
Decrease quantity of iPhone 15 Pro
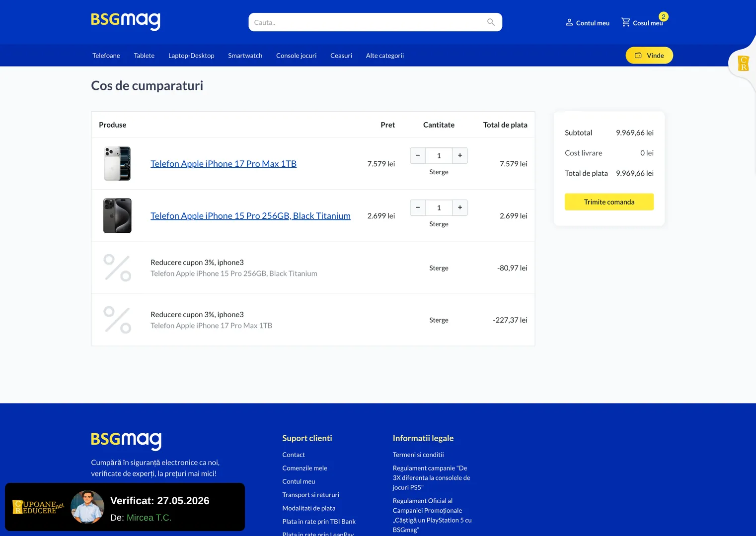(418, 207)
